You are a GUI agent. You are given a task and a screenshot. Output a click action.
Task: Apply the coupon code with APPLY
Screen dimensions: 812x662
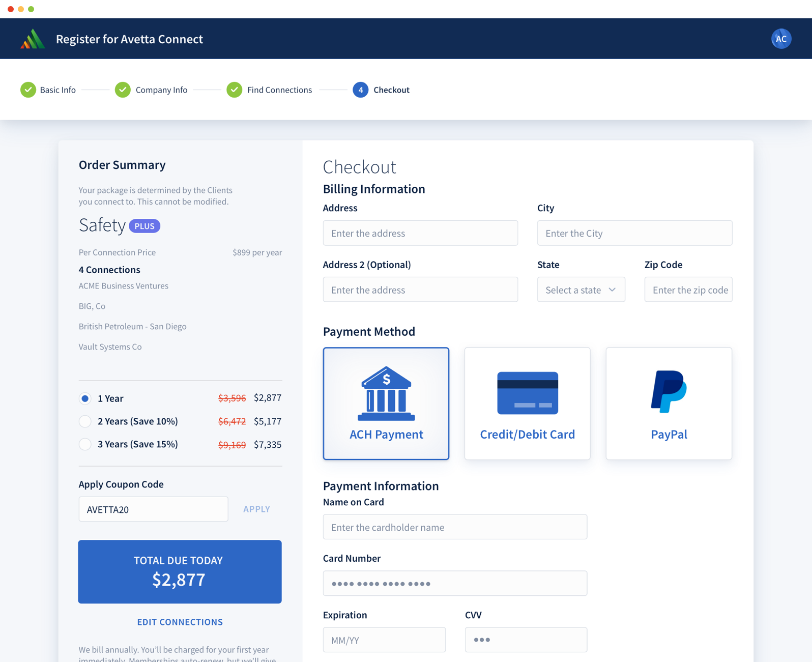coord(256,509)
